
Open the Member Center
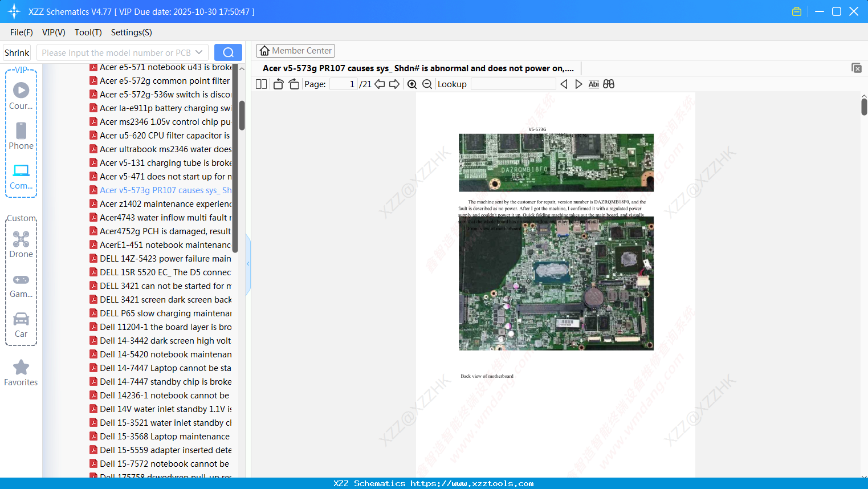pos(295,51)
